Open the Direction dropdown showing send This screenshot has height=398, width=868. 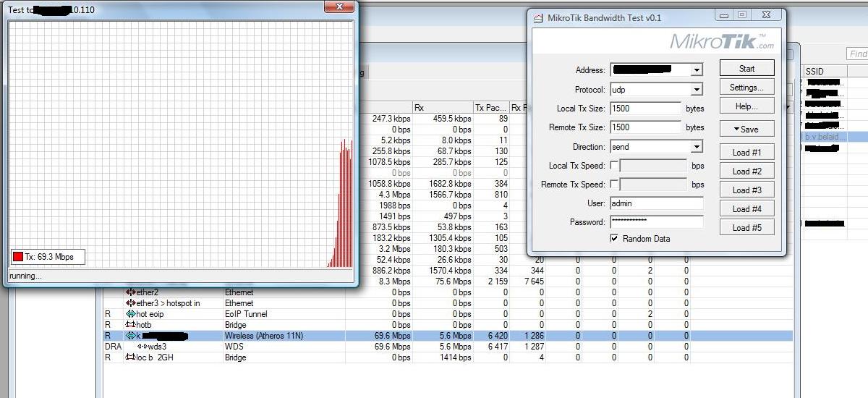point(697,147)
